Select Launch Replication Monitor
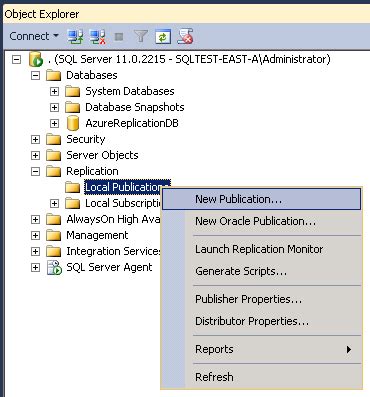The width and height of the screenshot is (370, 397). [x=261, y=249]
